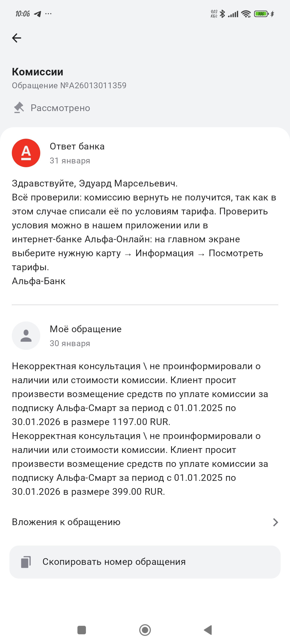
Task: Tap the request number №A26013011359
Action: coord(69,85)
